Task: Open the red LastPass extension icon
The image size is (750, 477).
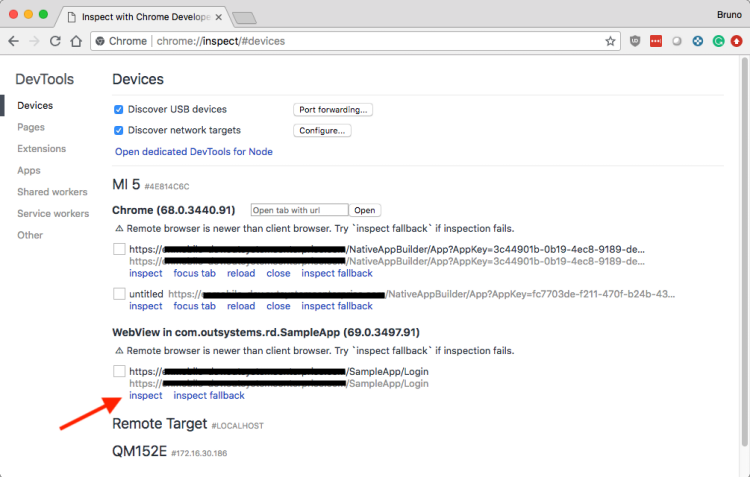Action: (x=656, y=41)
